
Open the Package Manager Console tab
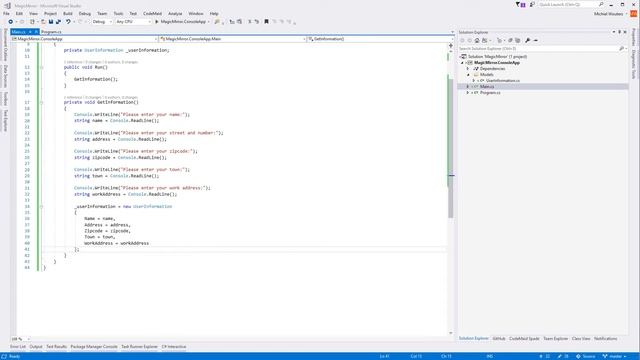(94, 347)
